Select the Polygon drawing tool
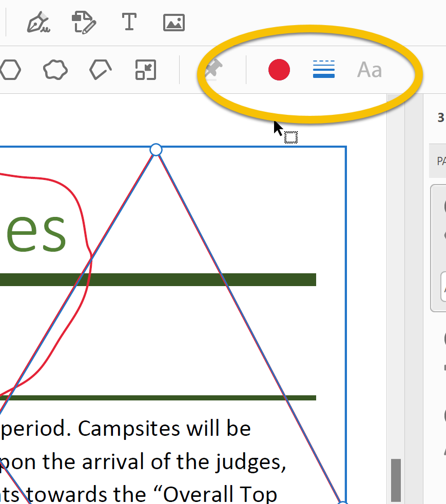Viewport: 446px width, 504px height. [11, 70]
